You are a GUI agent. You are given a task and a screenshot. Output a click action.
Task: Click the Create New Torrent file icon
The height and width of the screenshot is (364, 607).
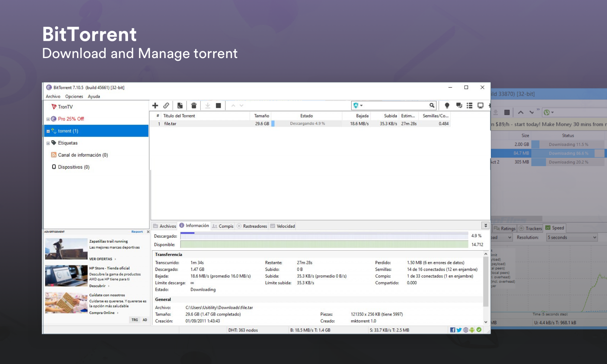point(180,105)
